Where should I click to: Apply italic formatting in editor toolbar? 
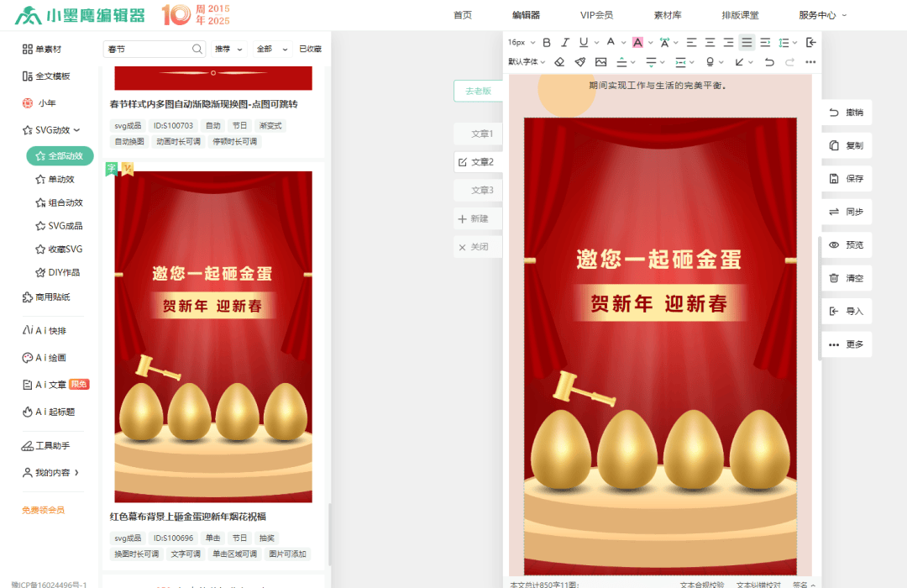pyautogui.click(x=565, y=42)
